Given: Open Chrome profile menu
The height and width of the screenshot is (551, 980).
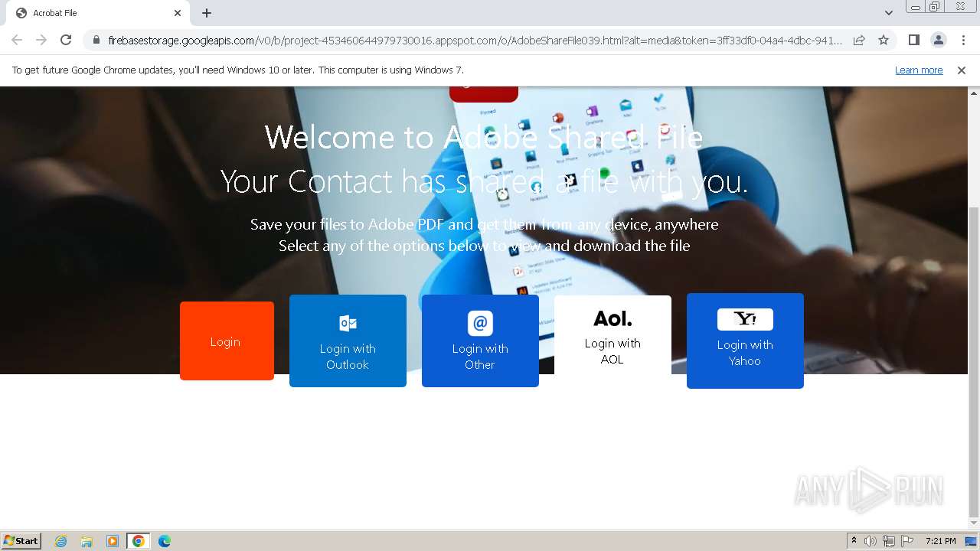Looking at the screenshot, I should [x=938, y=40].
